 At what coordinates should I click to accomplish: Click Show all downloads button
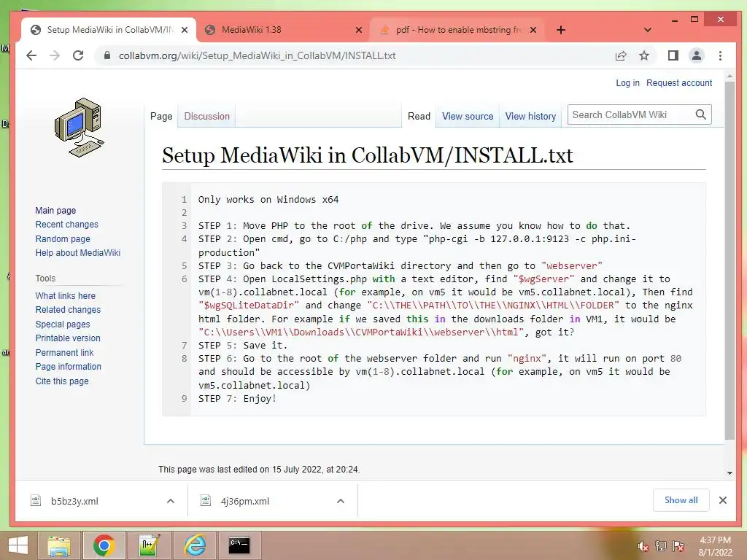click(x=681, y=500)
